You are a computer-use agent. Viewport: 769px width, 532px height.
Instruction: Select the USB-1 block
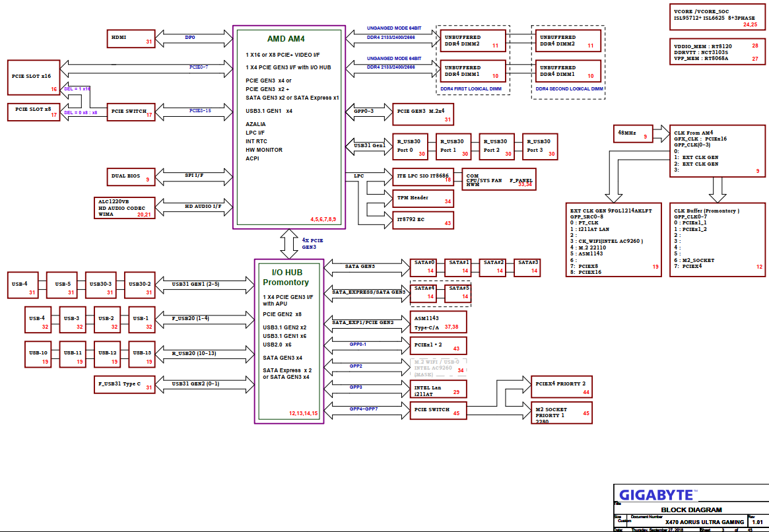click(x=142, y=319)
